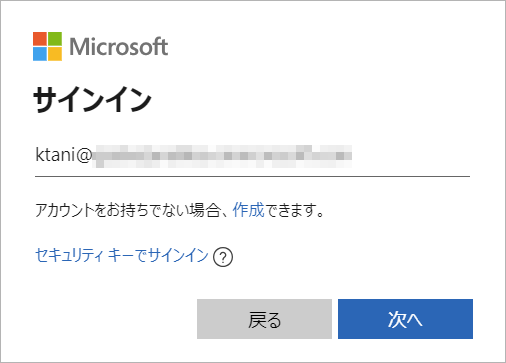Click the Microsoft wordmark text
The height and width of the screenshot is (363, 506).
click(119, 46)
